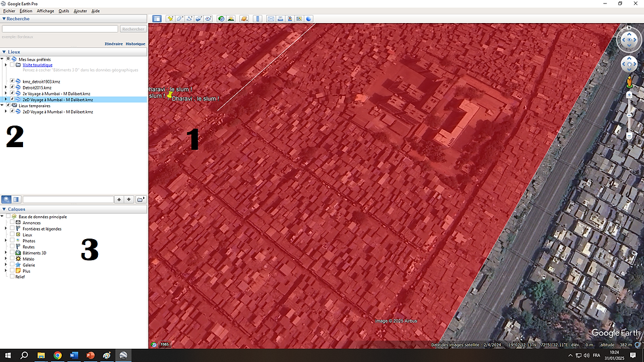Click the search-places magnifier button in Lieux
The width and height of the screenshot is (644, 362).
[6, 199]
